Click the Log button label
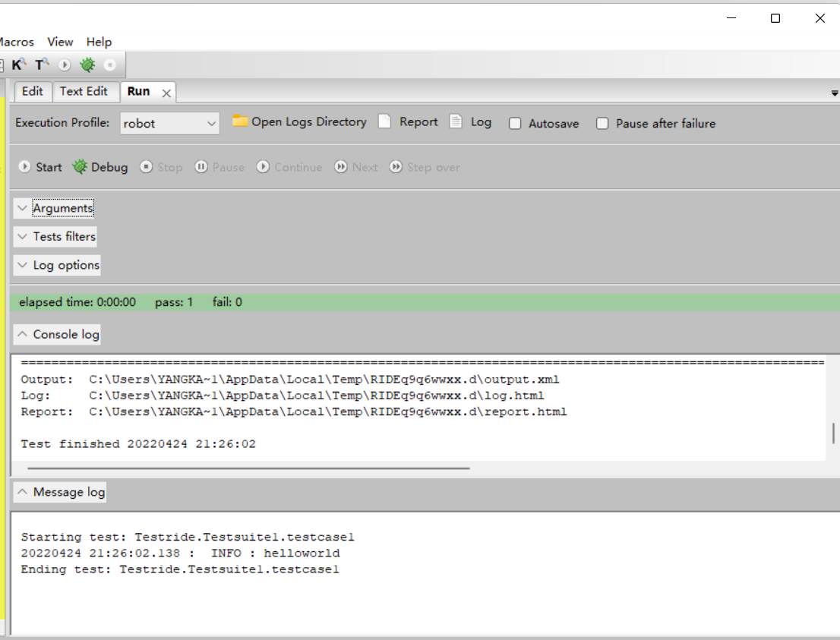The height and width of the screenshot is (640, 840). (481, 122)
